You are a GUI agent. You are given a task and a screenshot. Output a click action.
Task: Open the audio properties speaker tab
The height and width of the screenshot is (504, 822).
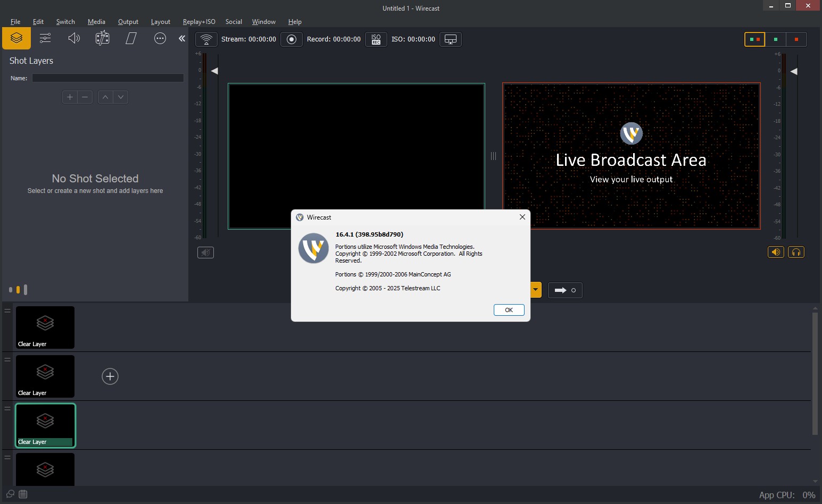pyautogui.click(x=74, y=38)
